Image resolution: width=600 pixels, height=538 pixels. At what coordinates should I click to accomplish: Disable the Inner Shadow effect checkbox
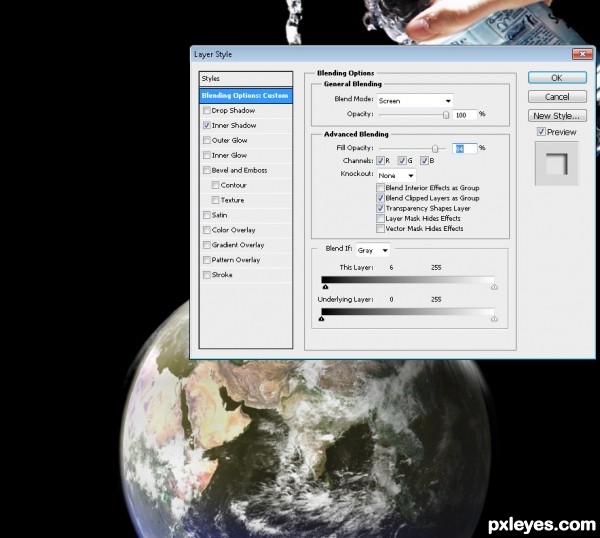207,125
